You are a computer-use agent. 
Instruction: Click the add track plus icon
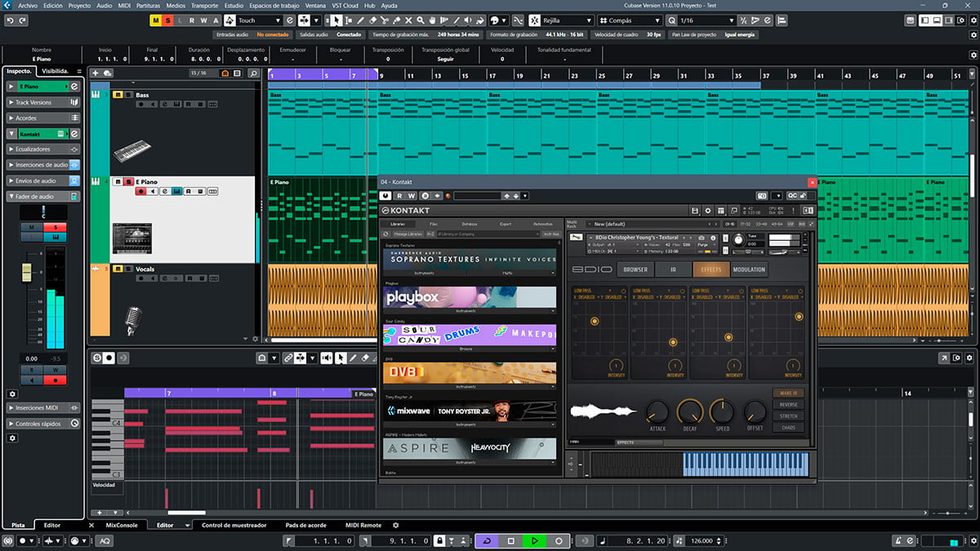tap(96, 73)
